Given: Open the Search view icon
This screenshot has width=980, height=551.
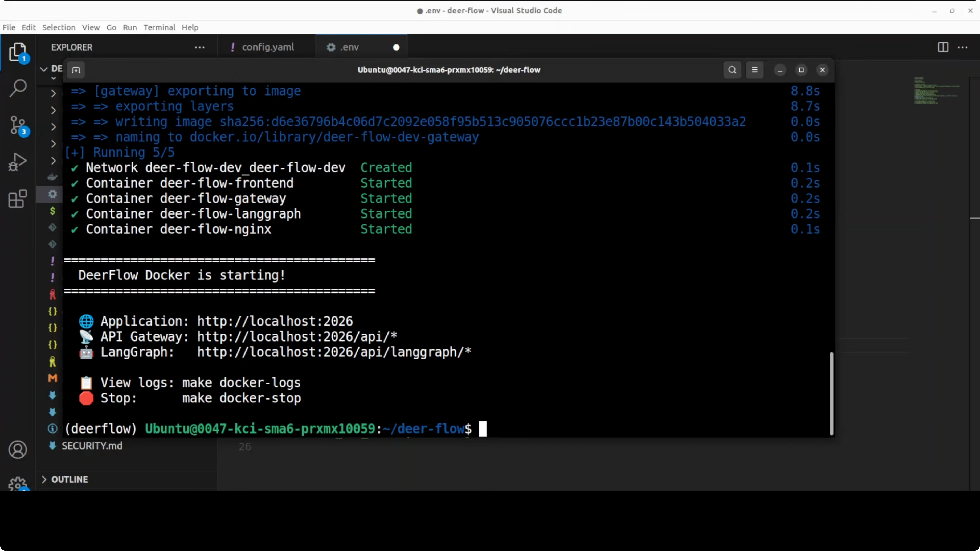Looking at the screenshot, I should [18, 88].
